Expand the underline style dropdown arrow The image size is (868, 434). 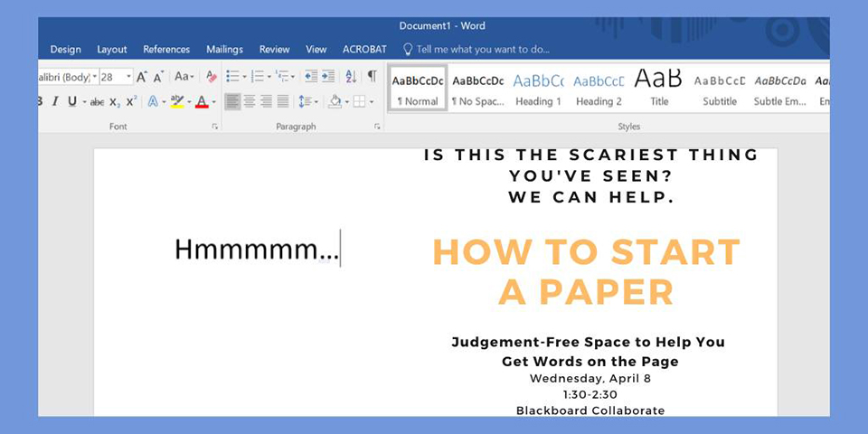click(84, 102)
